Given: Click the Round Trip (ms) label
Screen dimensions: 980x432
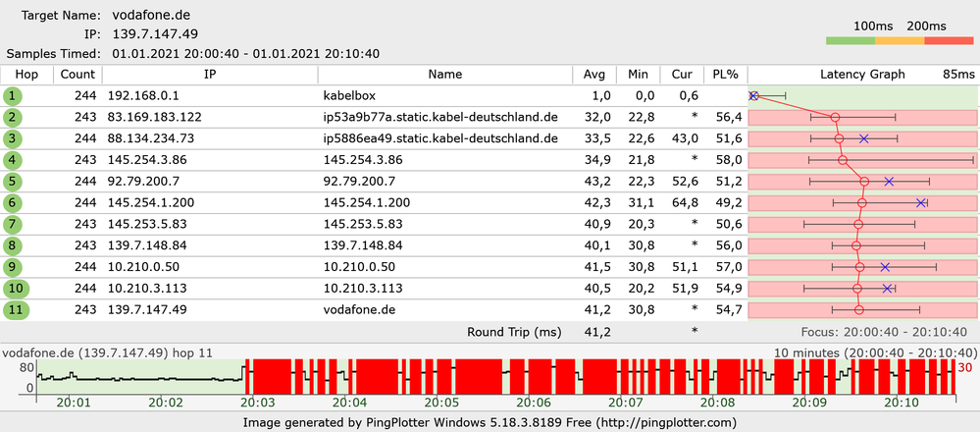Looking at the screenshot, I should (x=514, y=332).
